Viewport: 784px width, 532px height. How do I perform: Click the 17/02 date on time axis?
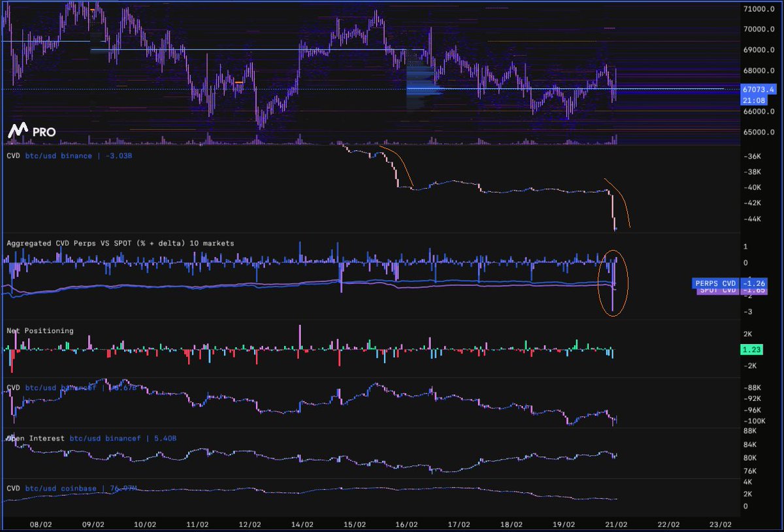(459, 525)
